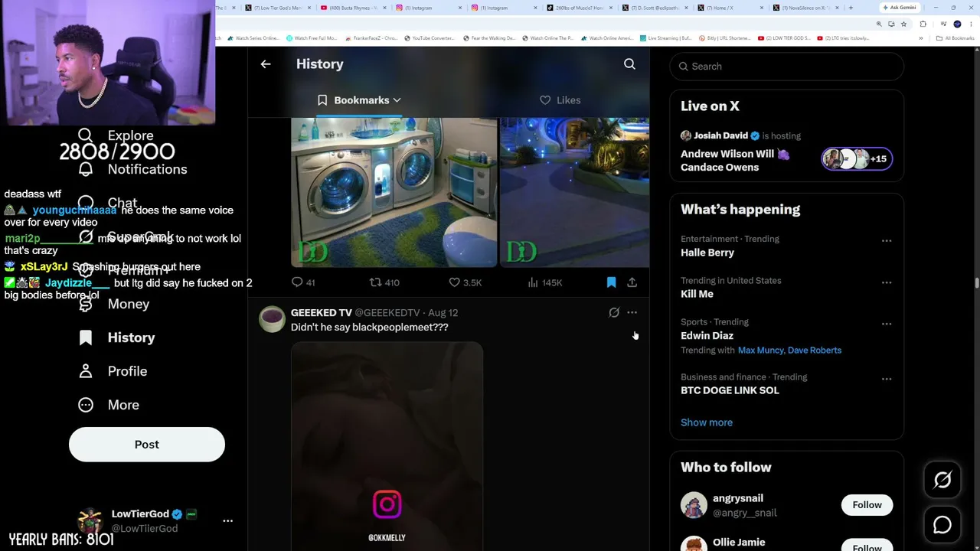
Task: Open a new browser tab
Action: (x=851, y=8)
